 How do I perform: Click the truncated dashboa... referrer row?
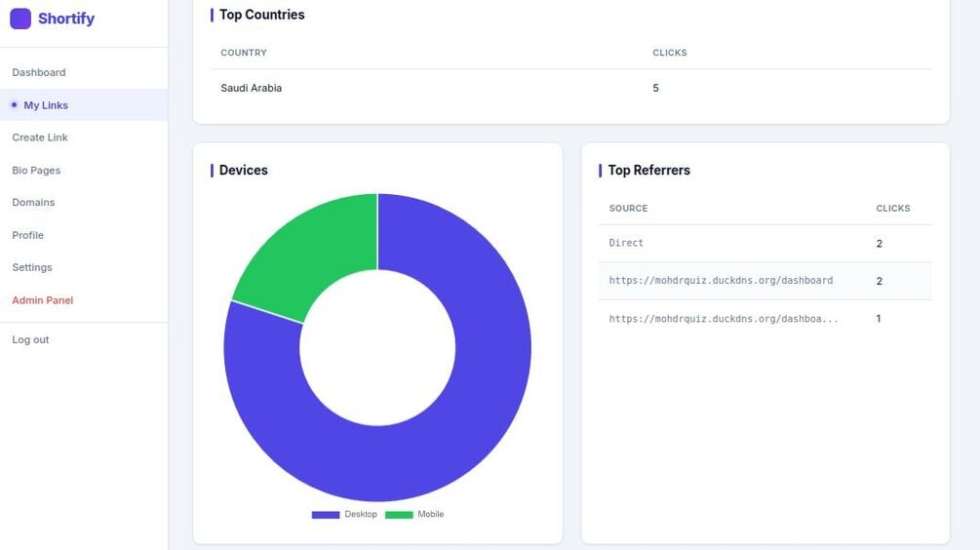[x=765, y=319]
